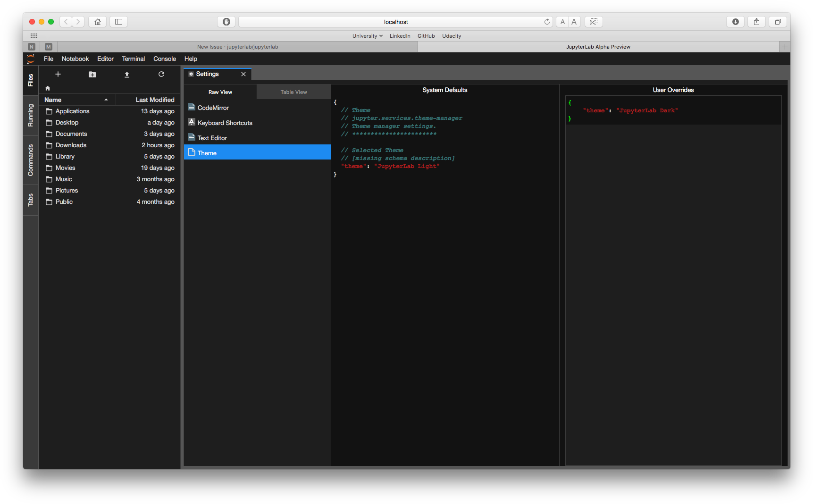Decrease text size with the smaller A button

pos(562,21)
